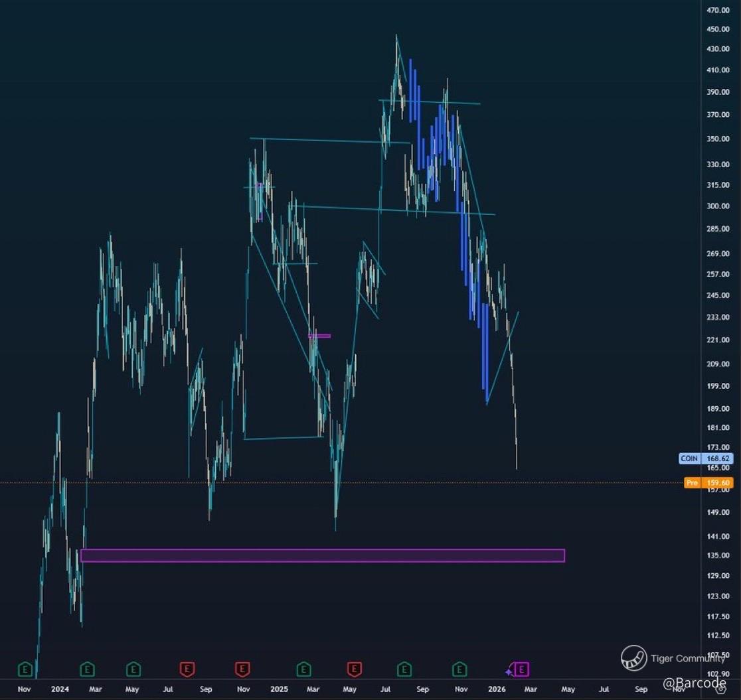Viewport: 741px width, 700px height.
Task: Click the 129.00 price level on the axis
Action: click(x=718, y=575)
